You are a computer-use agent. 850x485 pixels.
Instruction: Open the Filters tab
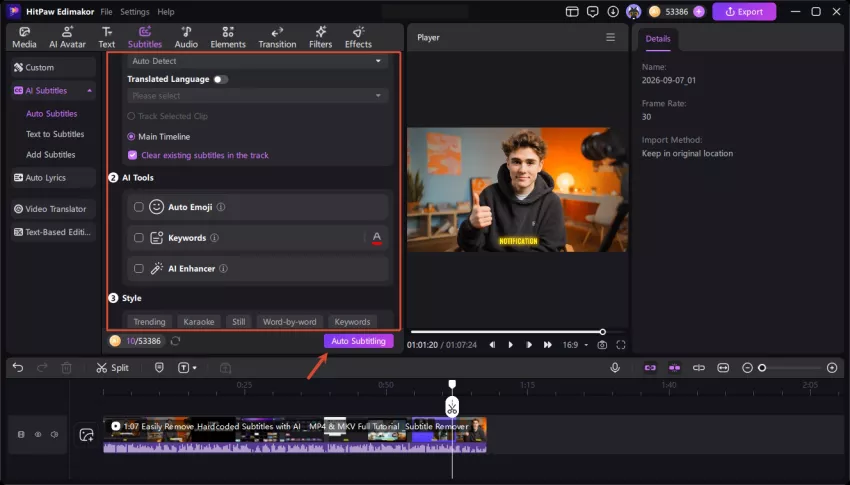[x=320, y=37]
